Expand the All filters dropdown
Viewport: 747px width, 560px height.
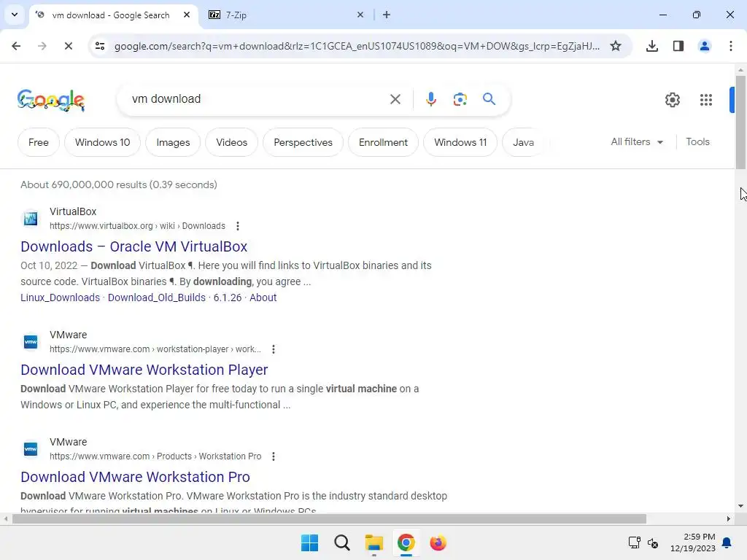coord(637,142)
